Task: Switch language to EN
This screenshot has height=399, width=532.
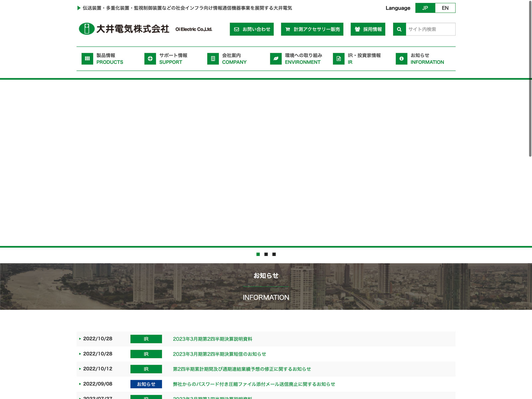Action: coord(445,8)
